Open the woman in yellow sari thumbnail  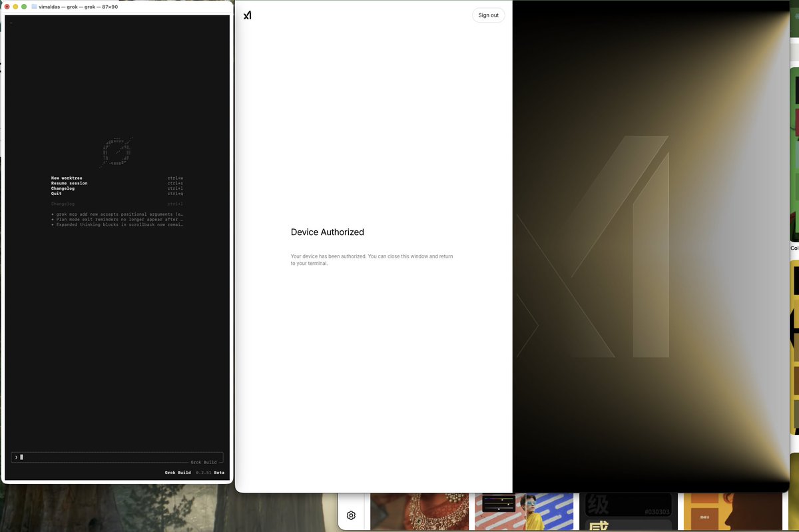[523, 511]
